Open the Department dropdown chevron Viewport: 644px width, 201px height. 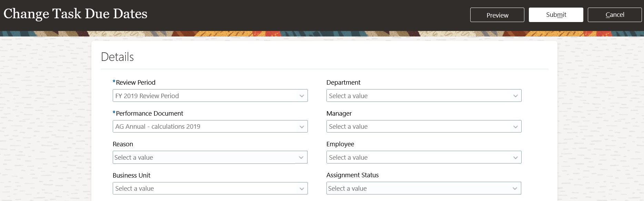pos(515,96)
